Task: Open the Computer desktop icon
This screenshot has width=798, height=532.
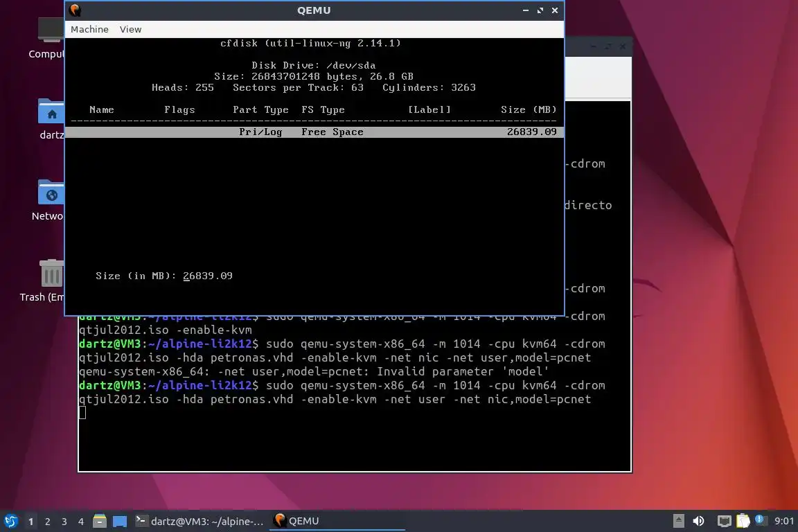Action: [x=50, y=38]
